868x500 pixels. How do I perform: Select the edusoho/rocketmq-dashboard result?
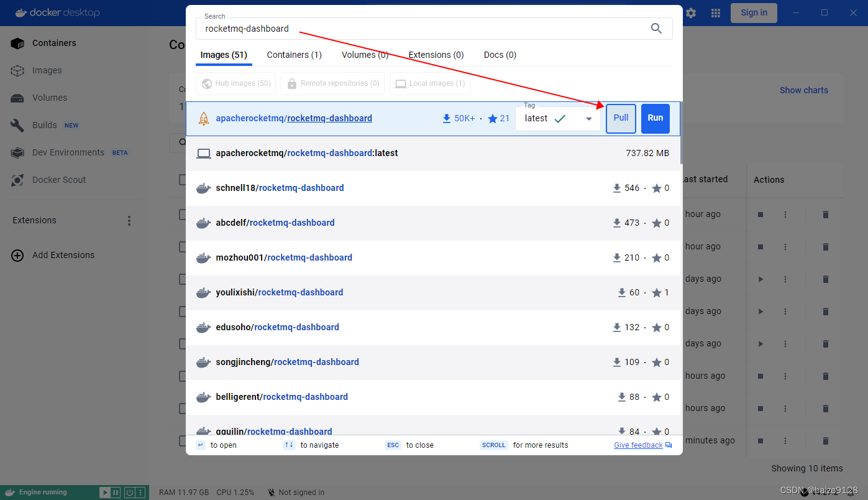click(434, 327)
